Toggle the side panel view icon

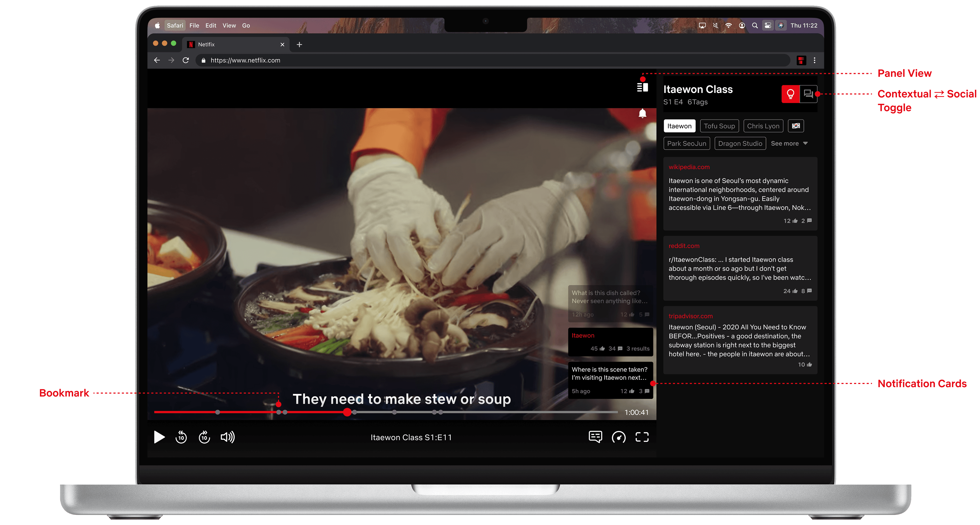642,87
